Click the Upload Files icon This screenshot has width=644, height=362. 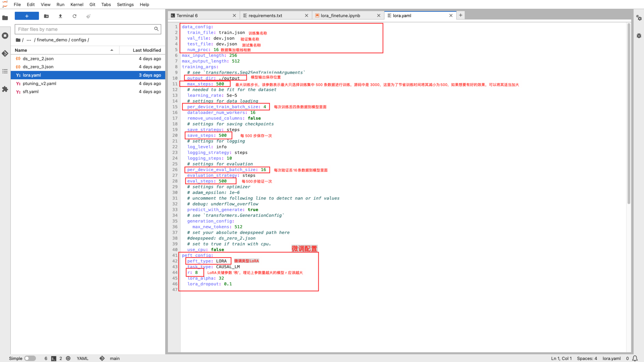[x=60, y=16]
